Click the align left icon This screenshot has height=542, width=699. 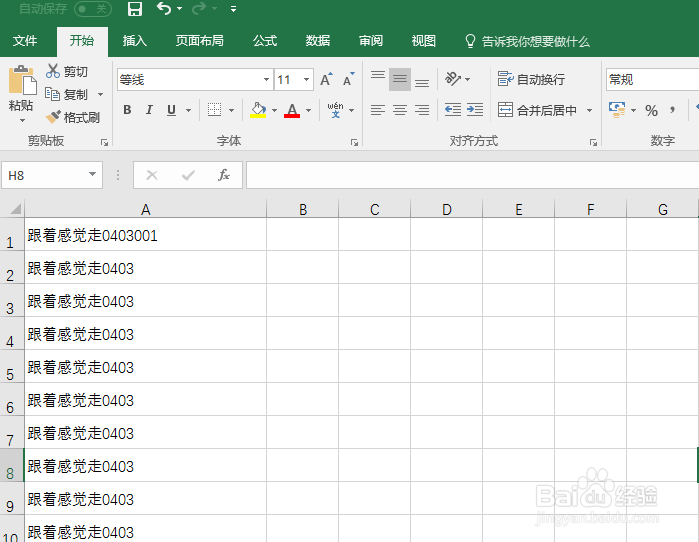(x=378, y=110)
